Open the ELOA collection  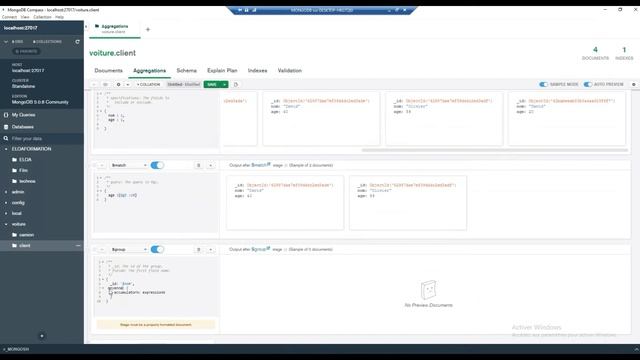pyautogui.click(x=25, y=160)
